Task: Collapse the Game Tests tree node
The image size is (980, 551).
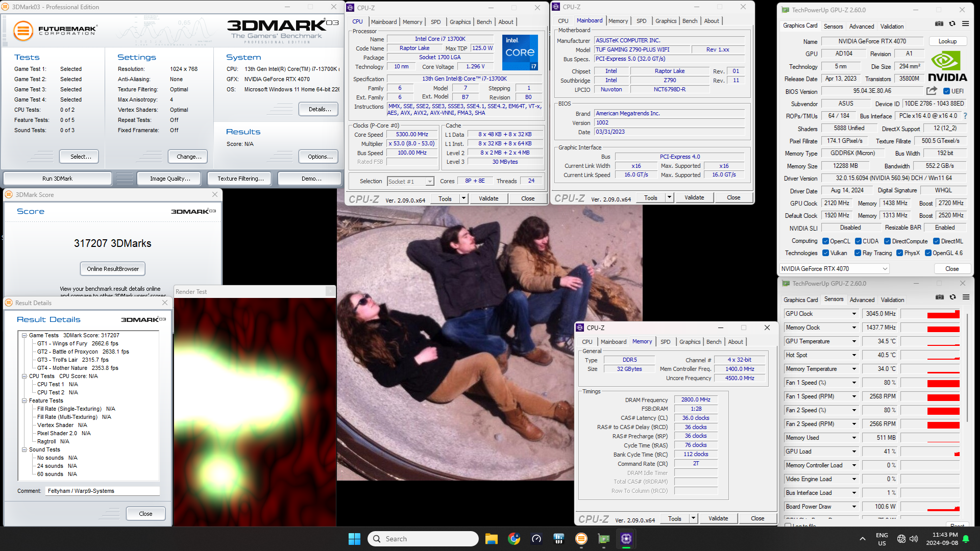Action: tap(24, 335)
